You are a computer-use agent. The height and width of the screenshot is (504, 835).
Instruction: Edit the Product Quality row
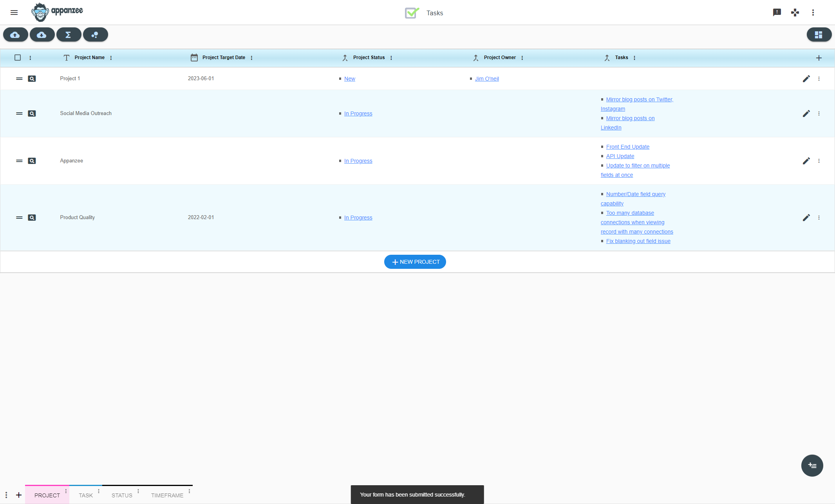[x=806, y=218]
